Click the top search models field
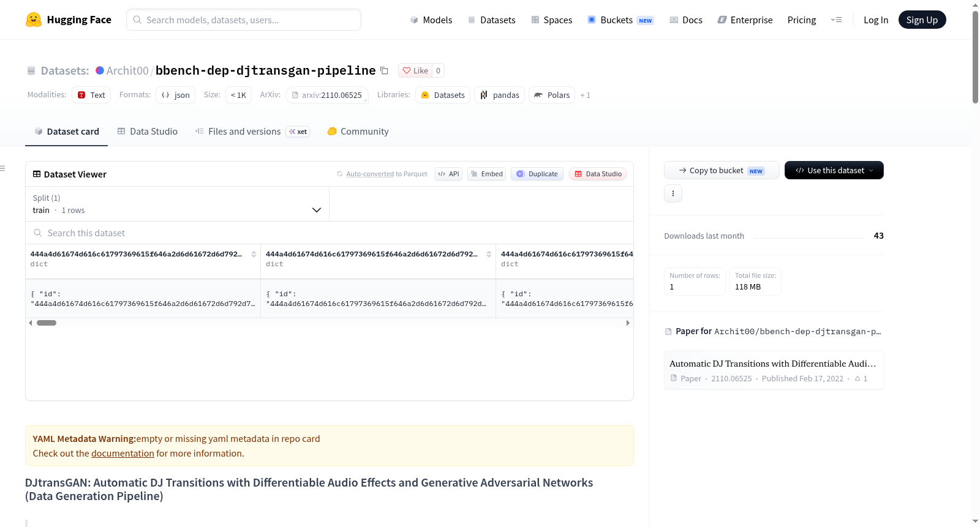The width and height of the screenshot is (980, 527). coord(244,20)
